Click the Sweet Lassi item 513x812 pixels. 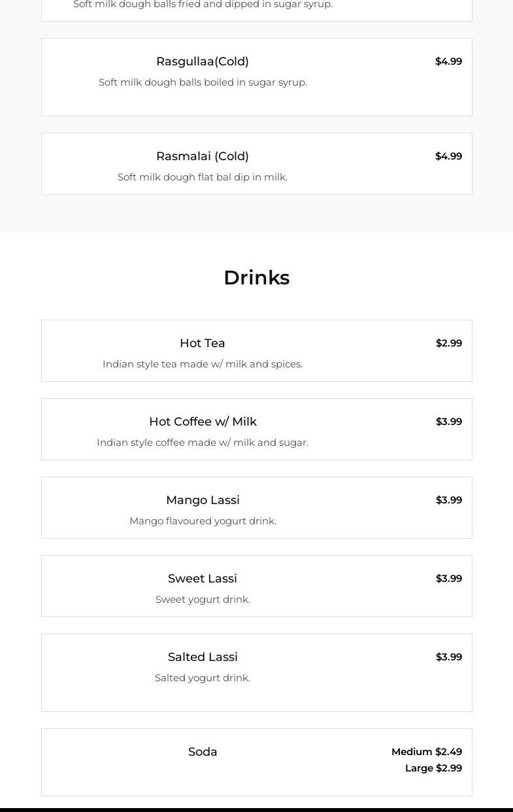coord(203,579)
